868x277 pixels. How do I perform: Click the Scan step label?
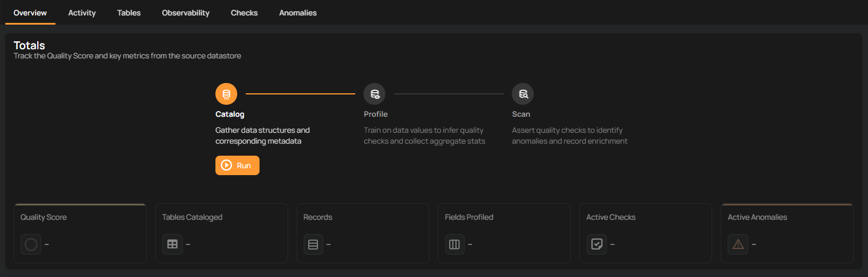pyautogui.click(x=521, y=114)
